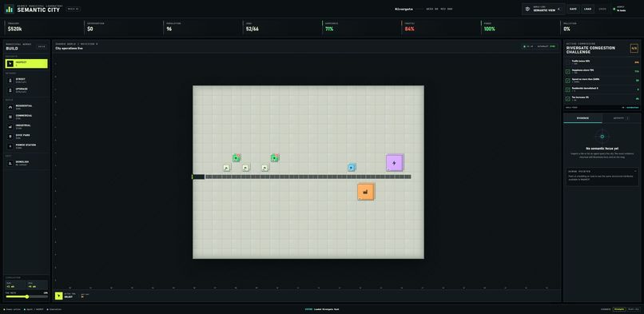
Task: Click the purple power station building on map
Action: [394, 163]
